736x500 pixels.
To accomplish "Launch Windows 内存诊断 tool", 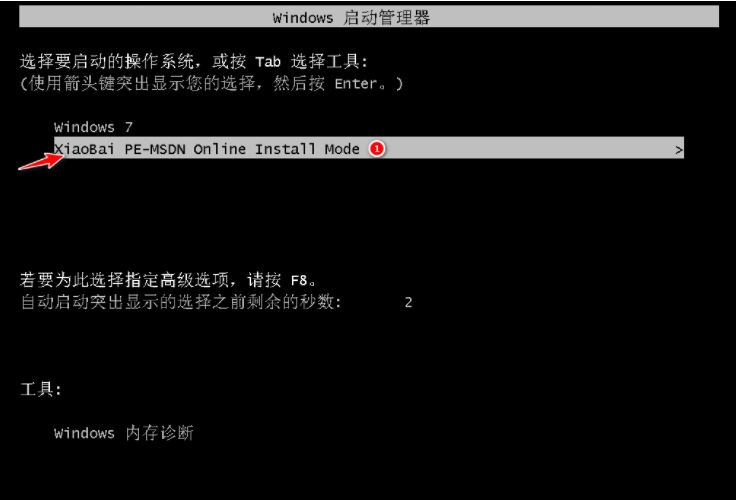I will tap(123, 433).
